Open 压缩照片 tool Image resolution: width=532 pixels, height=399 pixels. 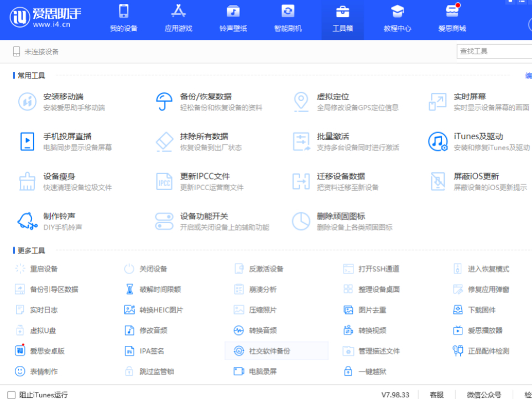(x=255, y=310)
